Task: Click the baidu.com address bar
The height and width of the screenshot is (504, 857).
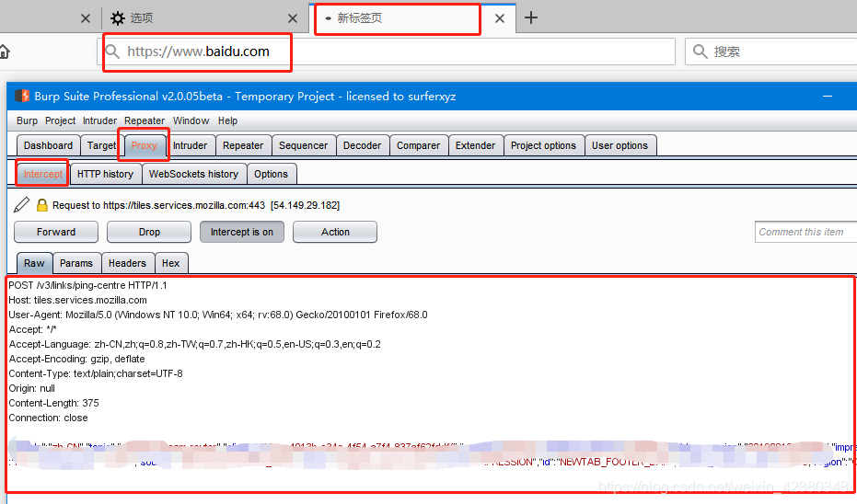Action: [386, 52]
